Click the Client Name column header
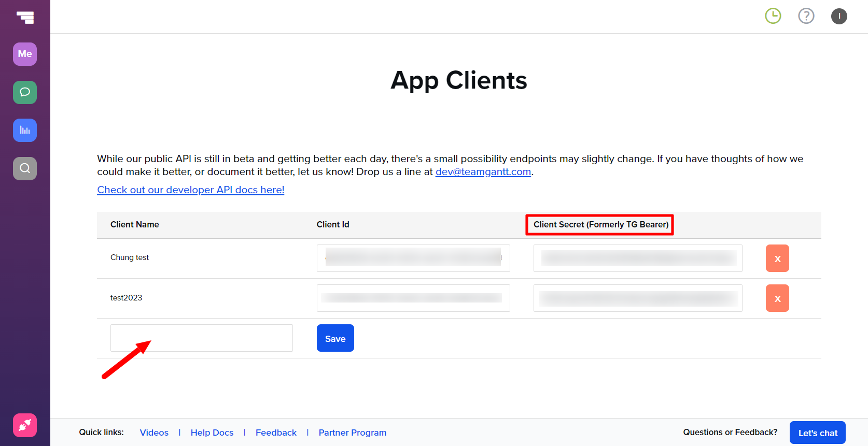This screenshot has height=446, width=868. click(135, 225)
